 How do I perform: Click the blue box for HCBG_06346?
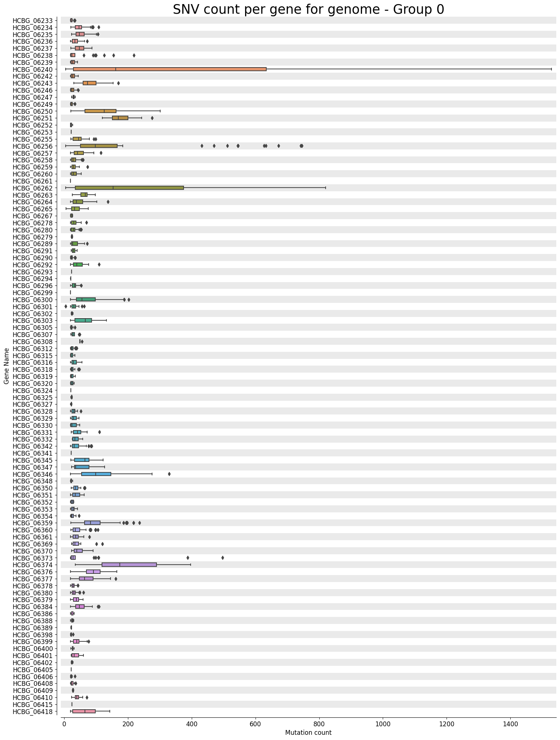96,474
